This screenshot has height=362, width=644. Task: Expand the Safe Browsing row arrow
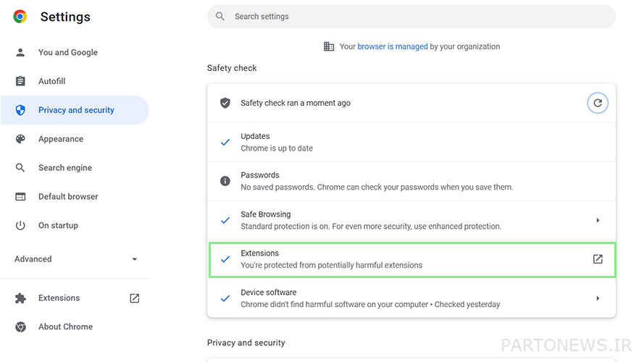coord(598,220)
